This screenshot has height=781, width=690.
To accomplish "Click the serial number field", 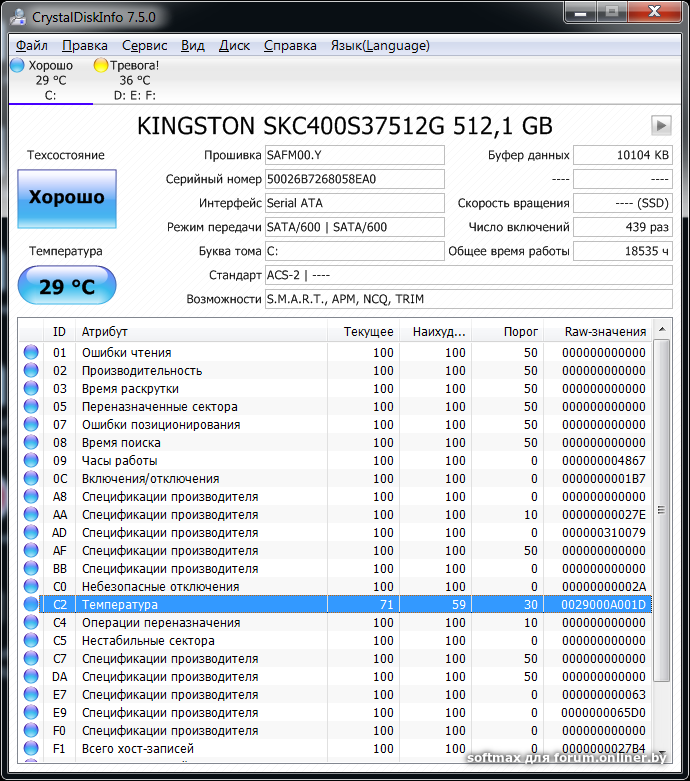I will click(354, 179).
